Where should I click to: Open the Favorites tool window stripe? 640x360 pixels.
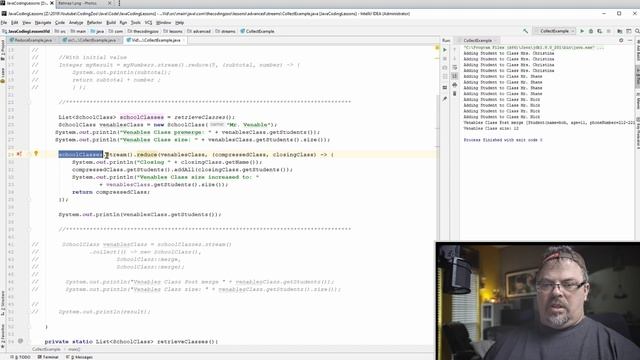[x=3, y=336]
